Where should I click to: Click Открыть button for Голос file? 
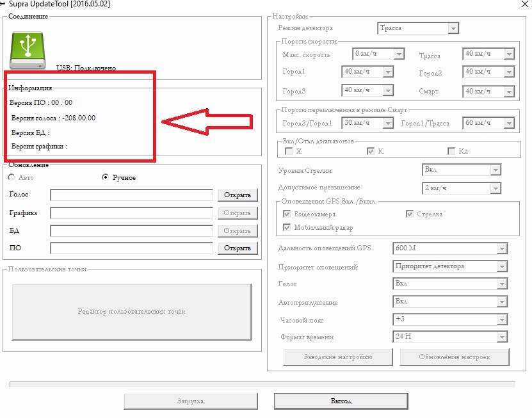[238, 195]
